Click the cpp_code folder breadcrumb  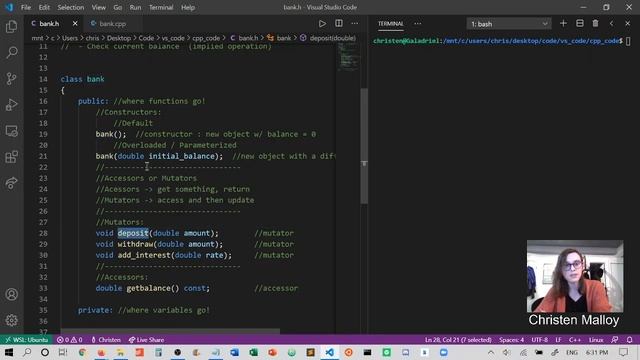206,38
